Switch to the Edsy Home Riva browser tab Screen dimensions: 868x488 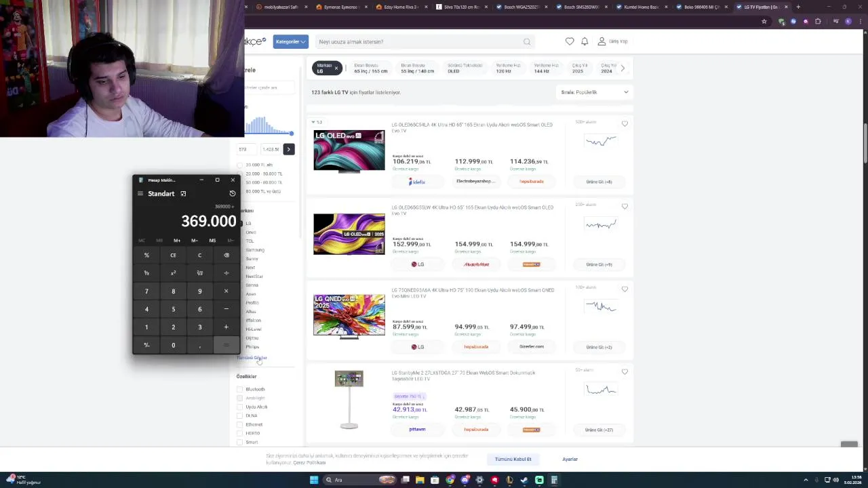click(401, 7)
